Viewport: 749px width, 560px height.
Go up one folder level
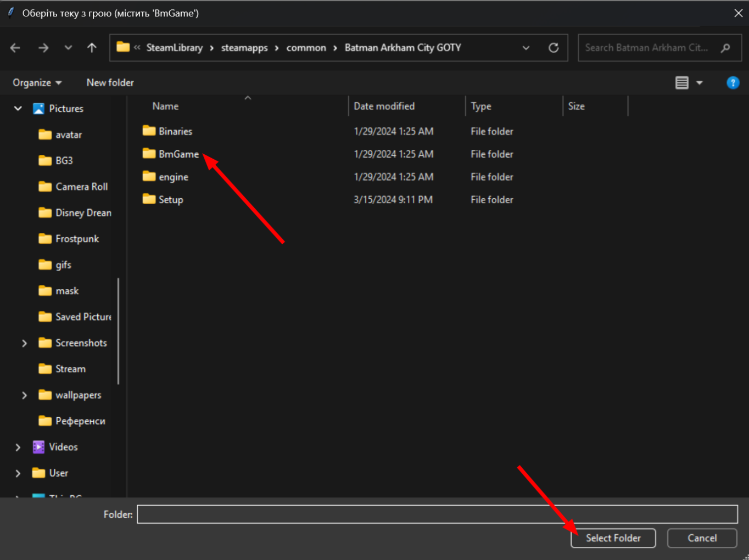pyautogui.click(x=92, y=48)
